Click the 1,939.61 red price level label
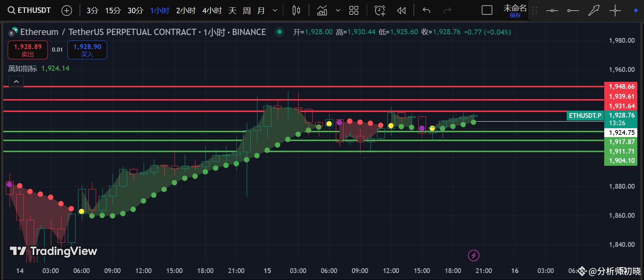Image resolution: width=644 pixels, height=280 pixels. coord(621,97)
